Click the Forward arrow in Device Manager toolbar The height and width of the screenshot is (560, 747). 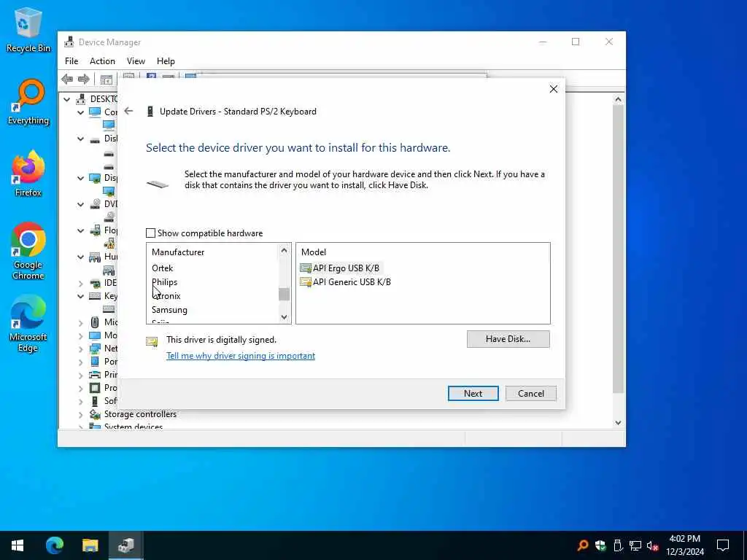tap(84, 79)
